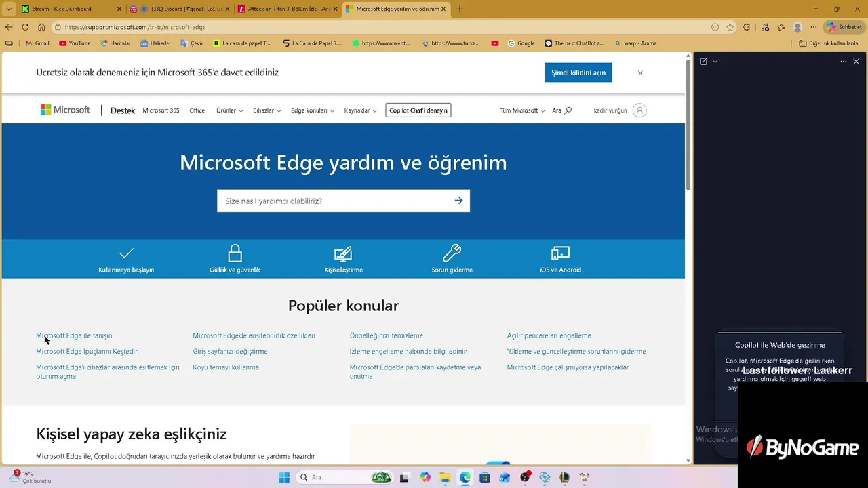Expand the Copilot pane new-chat dropdown chevron
This screenshot has width=868, height=488.
[715, 61]
